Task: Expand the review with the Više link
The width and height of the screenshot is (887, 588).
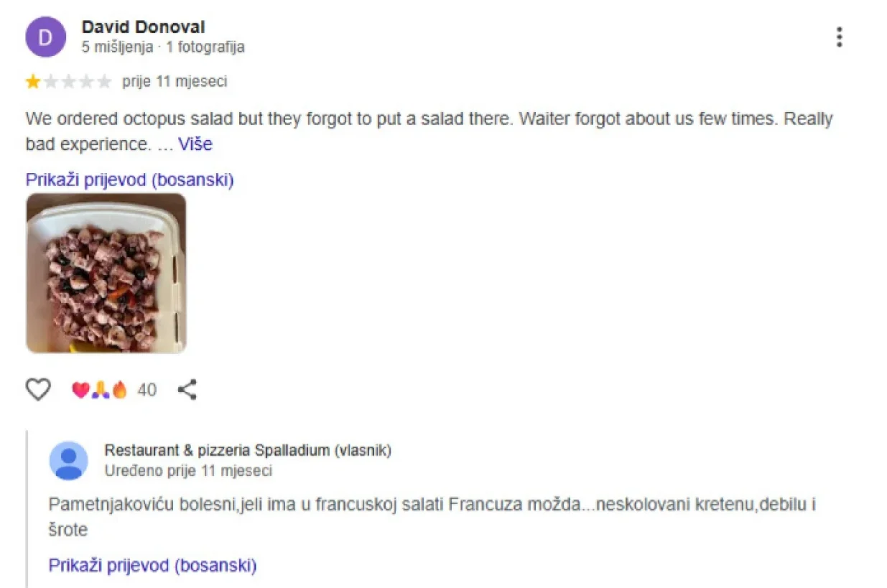Action: (x=195, y=144)
